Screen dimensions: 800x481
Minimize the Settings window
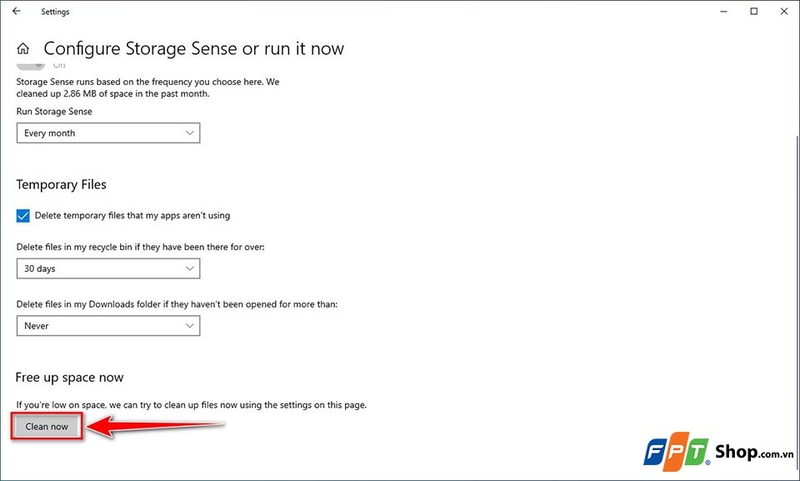(x=723, y=11)
